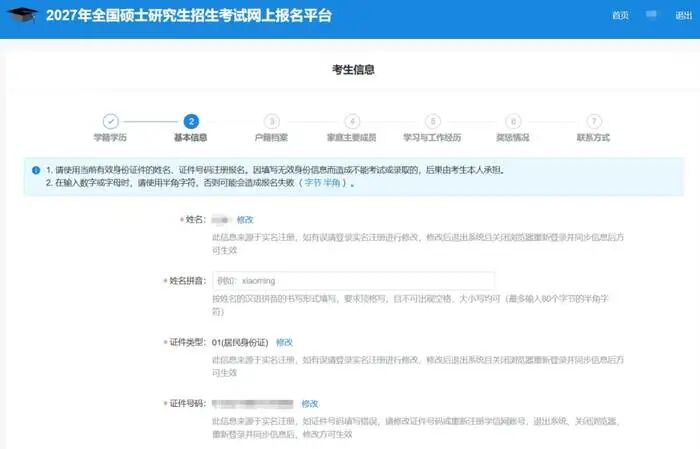Select the 户籍档案 step label
The image size is (700, 449).
pyautogui.click(x=271, y=137)
